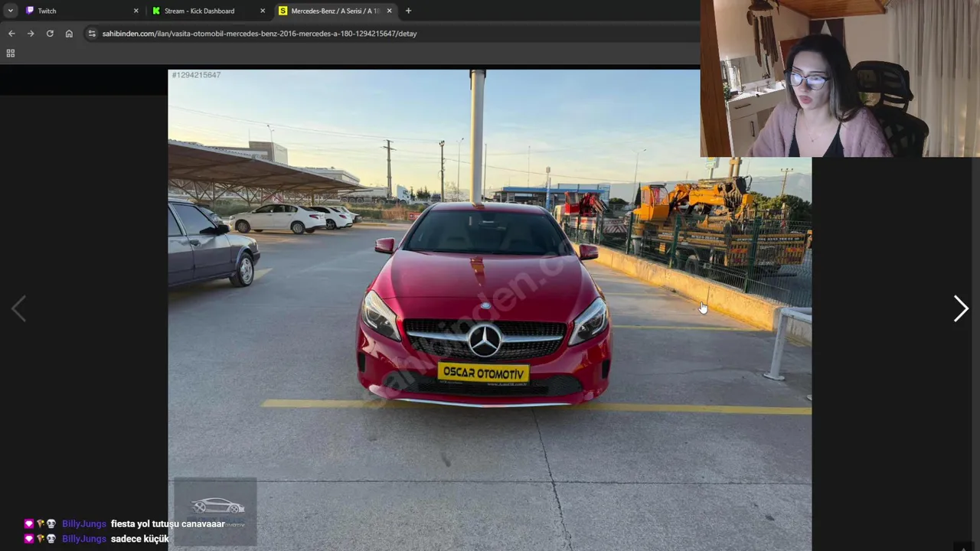Click the listing number #1294215647
980x551 pixels.
coord(196,75)
